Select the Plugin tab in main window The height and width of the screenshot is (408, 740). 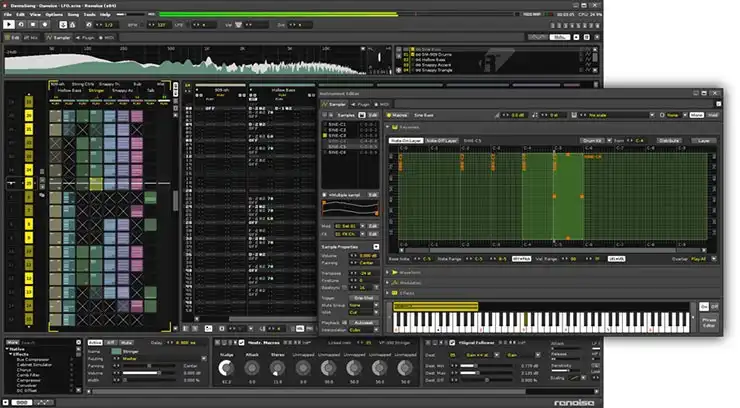85,37
